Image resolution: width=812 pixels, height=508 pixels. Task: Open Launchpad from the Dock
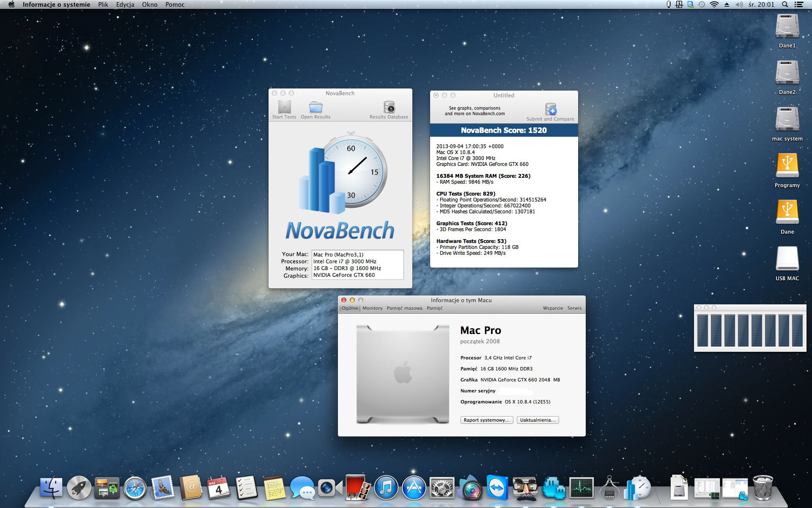pyautogui.click(x=79, y=488)
